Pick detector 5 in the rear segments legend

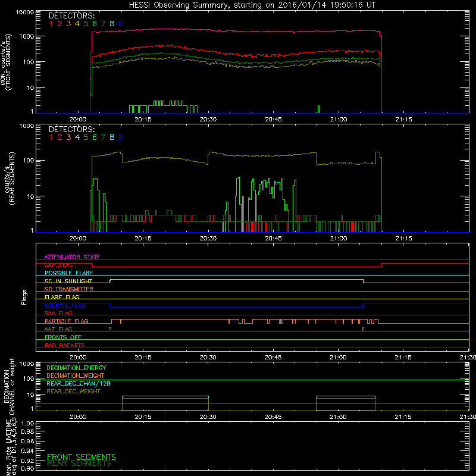(x=86, y=137)
